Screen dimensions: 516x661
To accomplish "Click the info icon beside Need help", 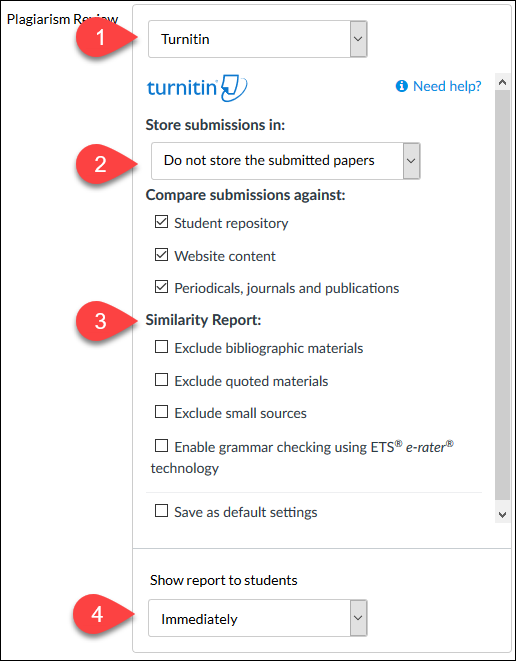I will tap(401, 86).
